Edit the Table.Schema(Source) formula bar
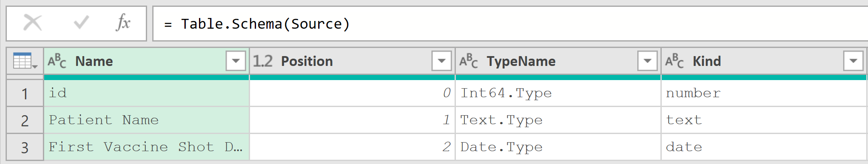The width and height of the screenshot is (868, 164). point(510,24)
